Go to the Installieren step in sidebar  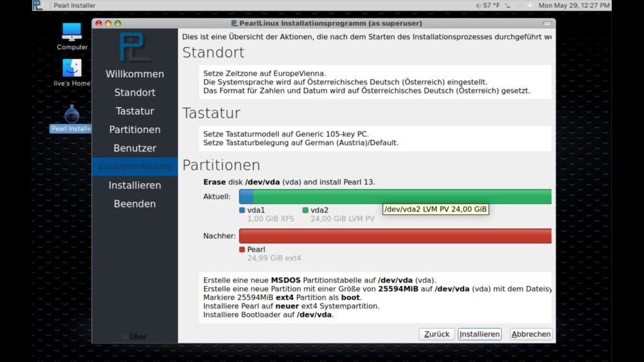(135, 185)
